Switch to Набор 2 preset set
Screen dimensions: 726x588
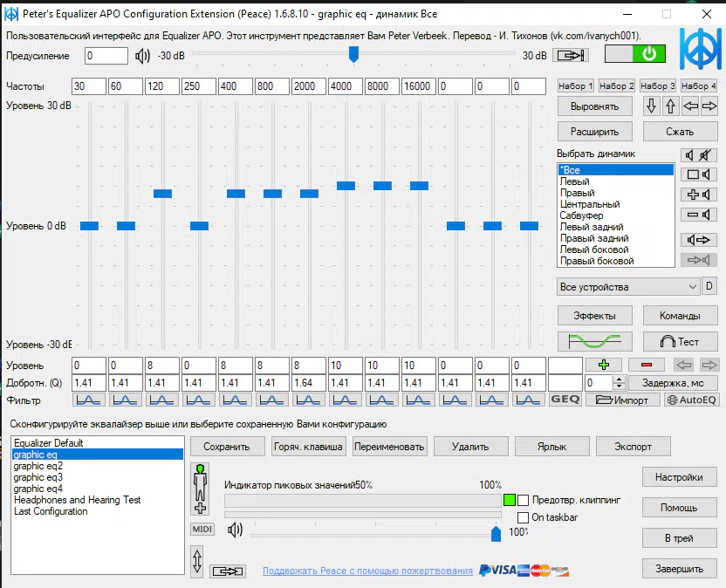(x=616, y=85)
